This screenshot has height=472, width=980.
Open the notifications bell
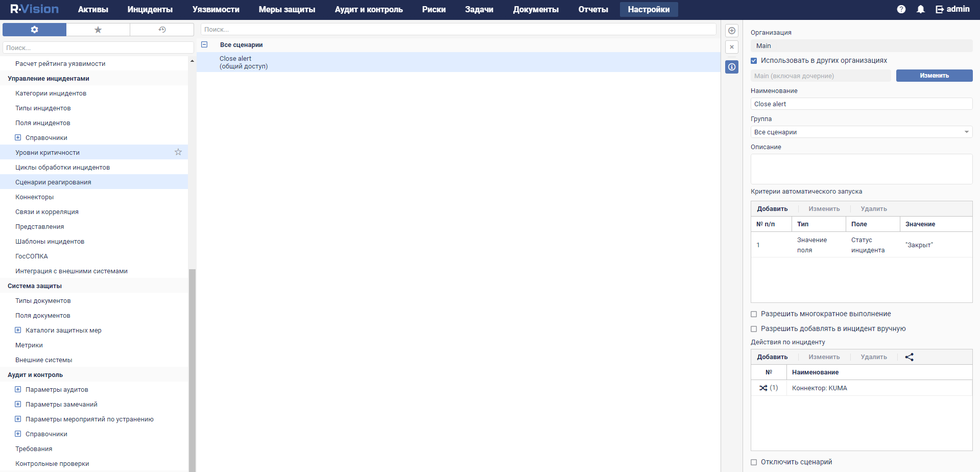921,9
